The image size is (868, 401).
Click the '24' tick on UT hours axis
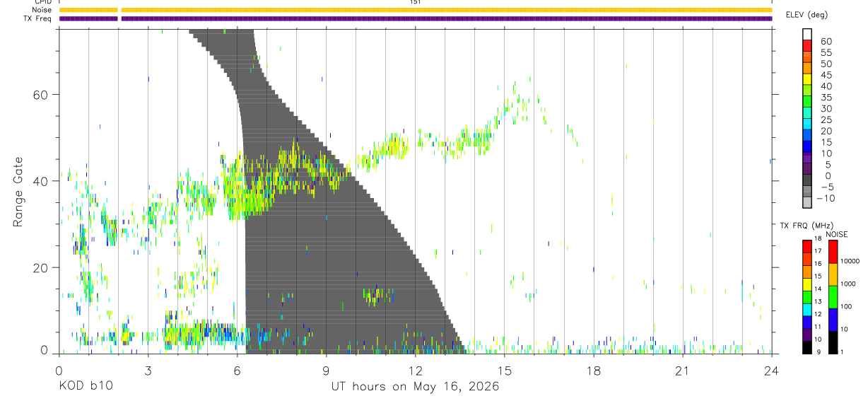coord(772,370)
